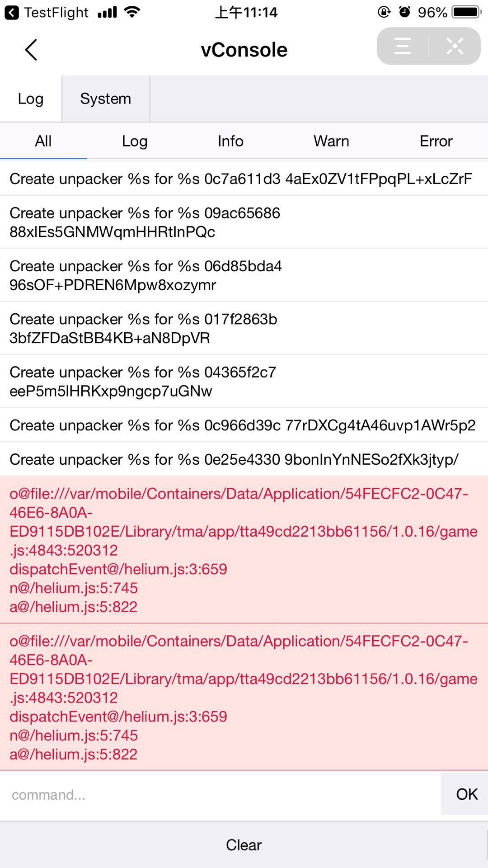Tap the back arrow in header
Viewport: 488px width, 868px height.
click(x=31, y=50)
